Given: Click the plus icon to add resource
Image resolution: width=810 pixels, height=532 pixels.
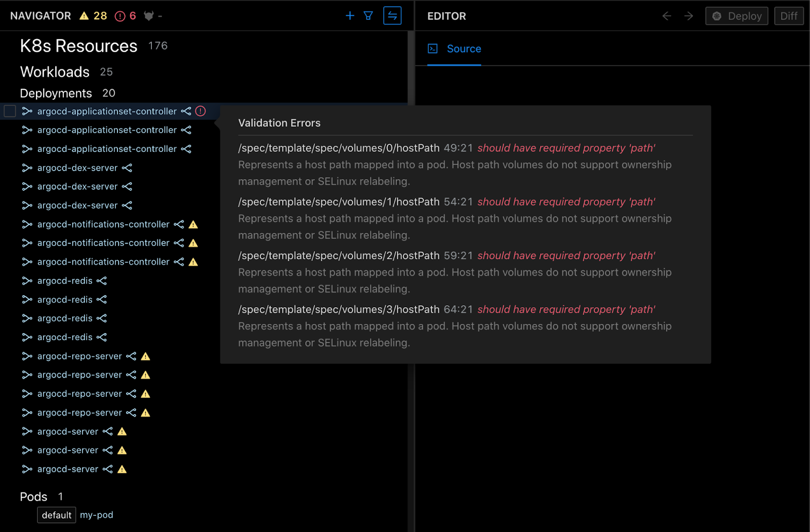Looking at the screenshot, I should tap(350, 16).
